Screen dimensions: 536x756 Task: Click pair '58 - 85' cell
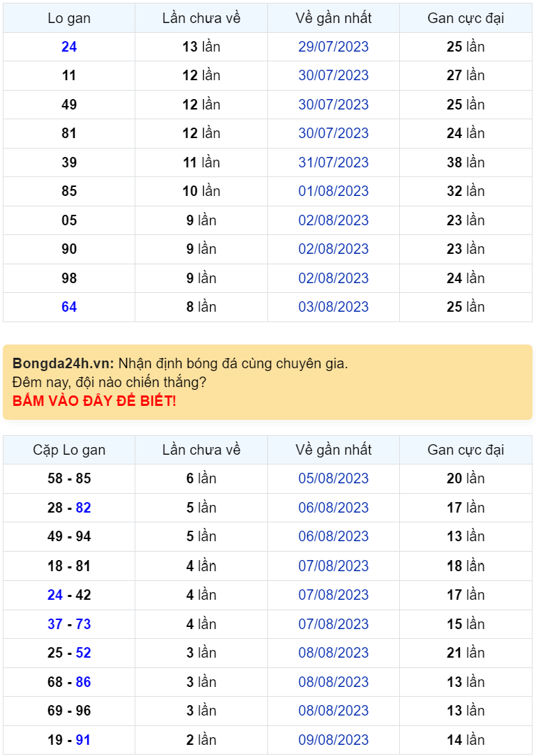click(x=69, y=478)
